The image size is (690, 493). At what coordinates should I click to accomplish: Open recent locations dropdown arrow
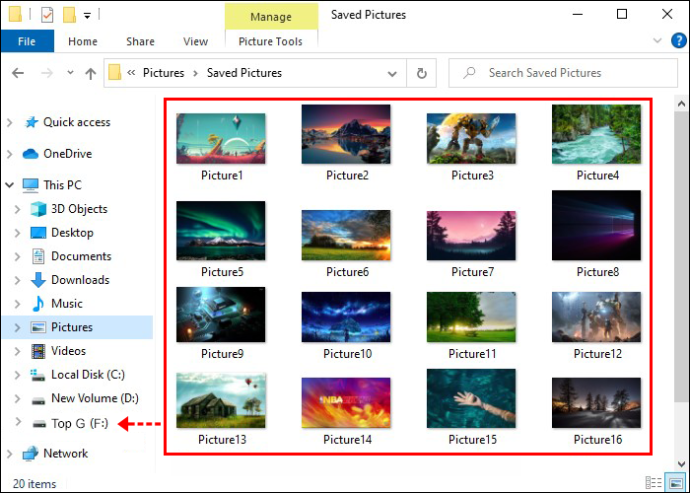click(70, 72)
